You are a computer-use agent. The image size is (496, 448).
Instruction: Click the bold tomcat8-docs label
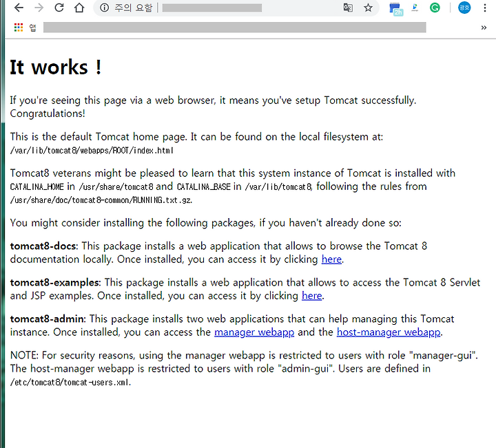[x=43, y=246]
